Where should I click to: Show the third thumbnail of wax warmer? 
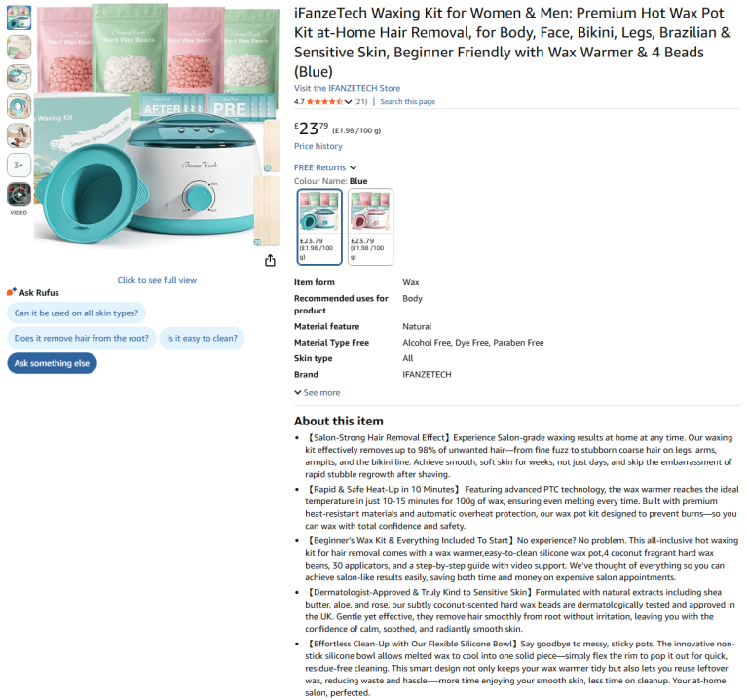click(x=19, y=77)
